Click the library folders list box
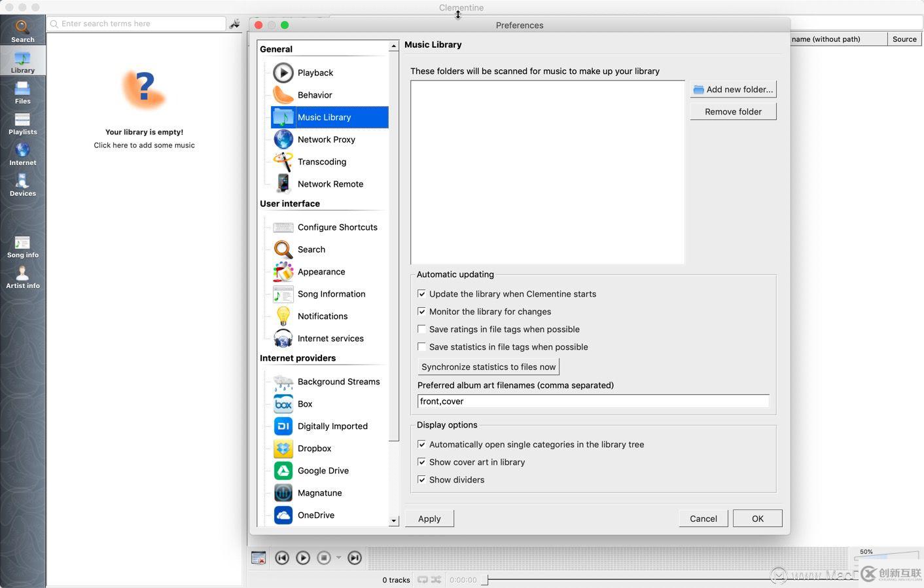 548,172
